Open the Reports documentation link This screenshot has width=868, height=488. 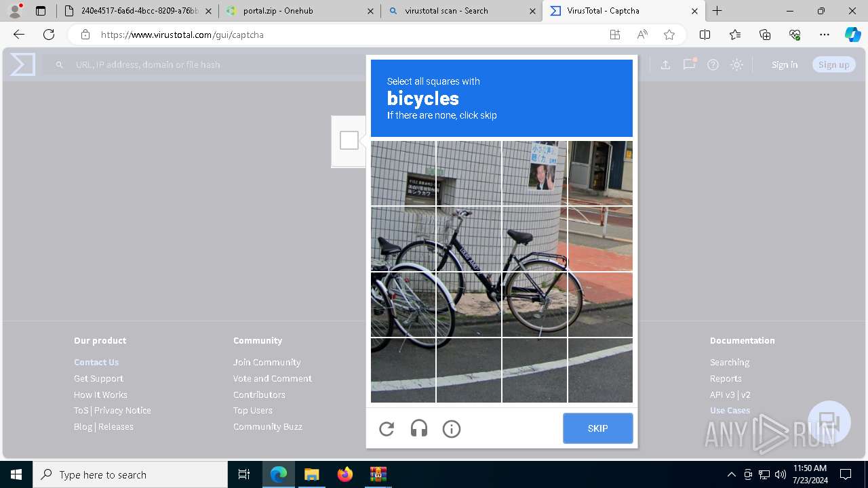pyautogui.click(x=726, y=378)
